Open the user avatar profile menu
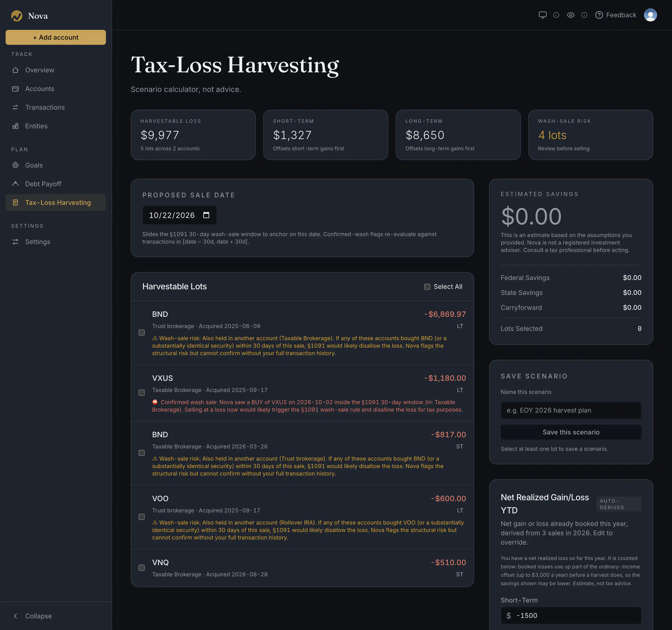 pos(650,15)
